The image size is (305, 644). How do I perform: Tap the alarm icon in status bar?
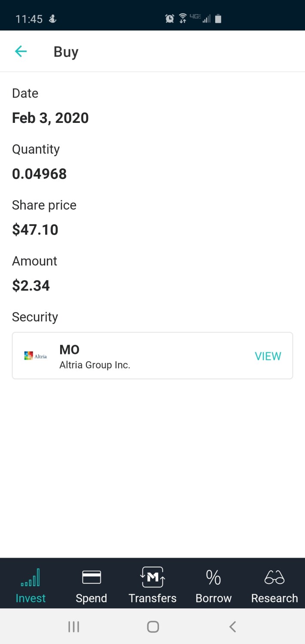tap(170, 18)
